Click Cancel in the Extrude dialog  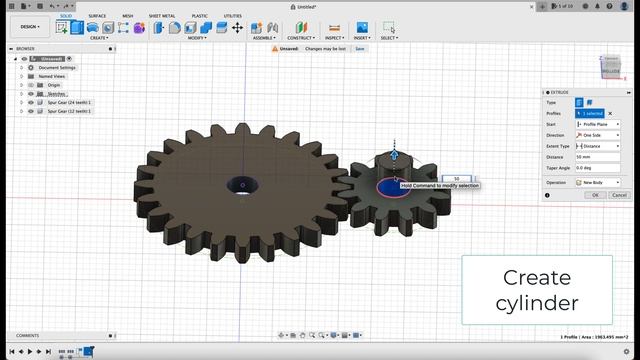(619, 195)
